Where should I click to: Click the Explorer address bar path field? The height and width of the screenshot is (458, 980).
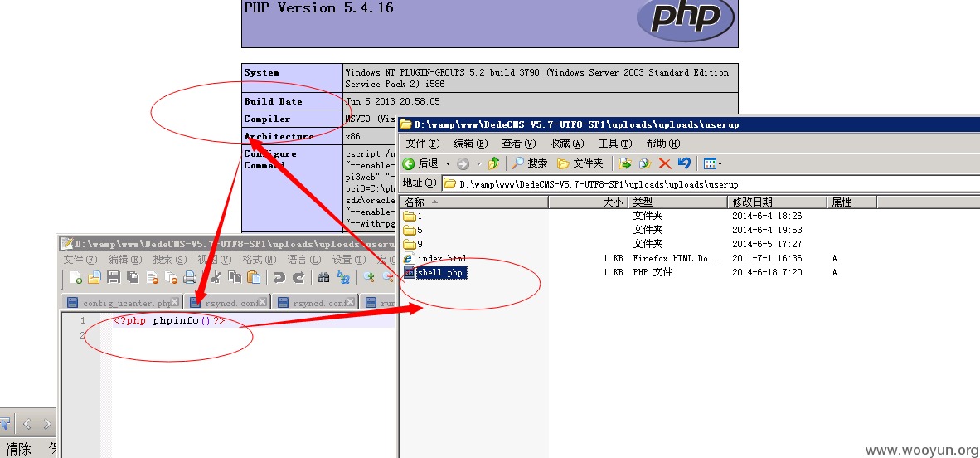click(711, 184)
